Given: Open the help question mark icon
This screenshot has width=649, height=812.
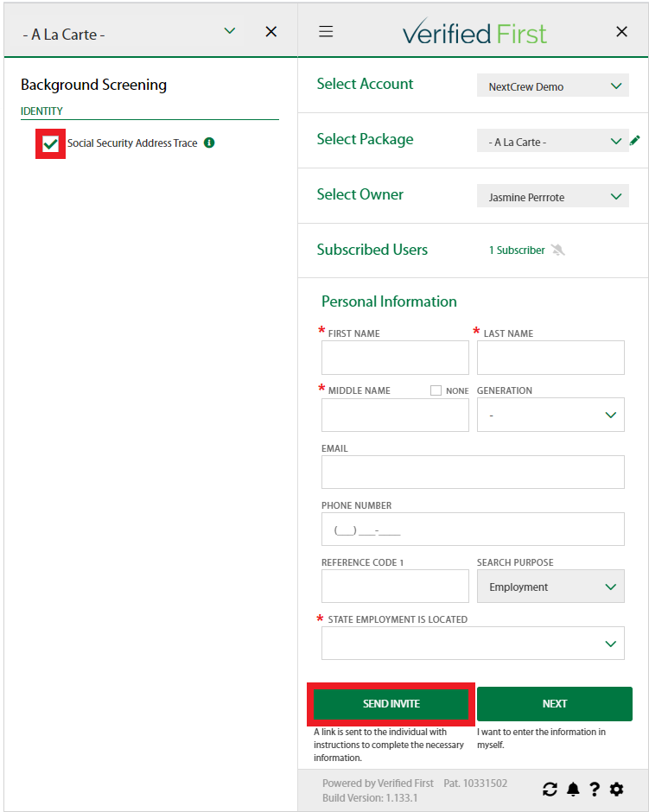Looking at the screenshot, I should click(x=595, y=790).
